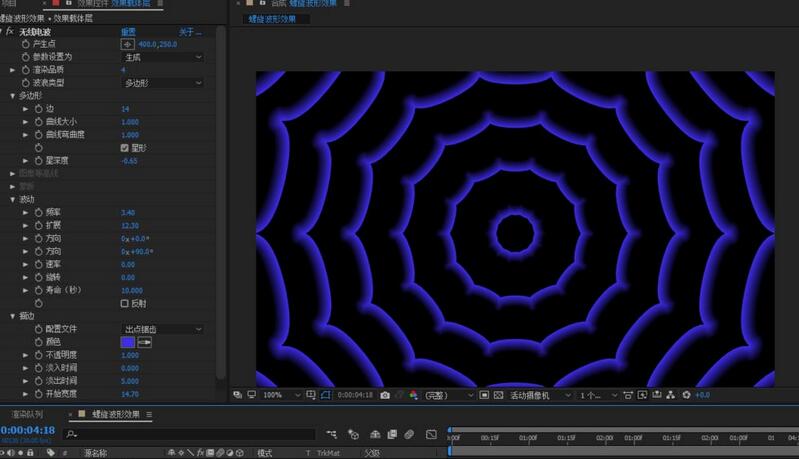Viewport: 799px width, 459px height.
Task: Open the 波浪类型 dropdown showing 多边形
Action: pos(161,83)
